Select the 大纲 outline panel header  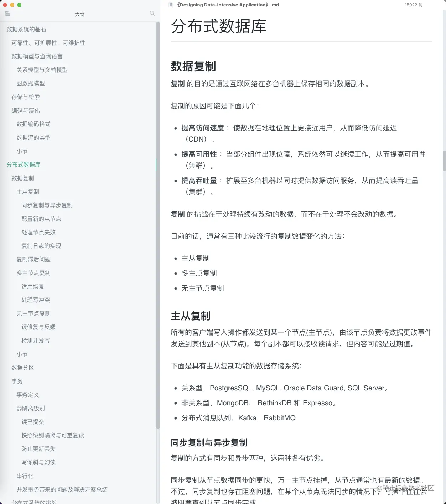(80, 14)
